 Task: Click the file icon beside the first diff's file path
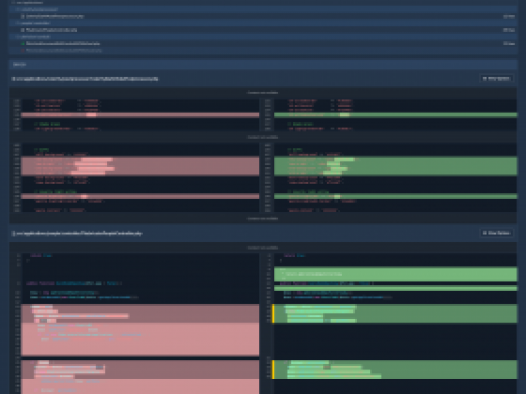pyautogui.click(x=13, y=79)
